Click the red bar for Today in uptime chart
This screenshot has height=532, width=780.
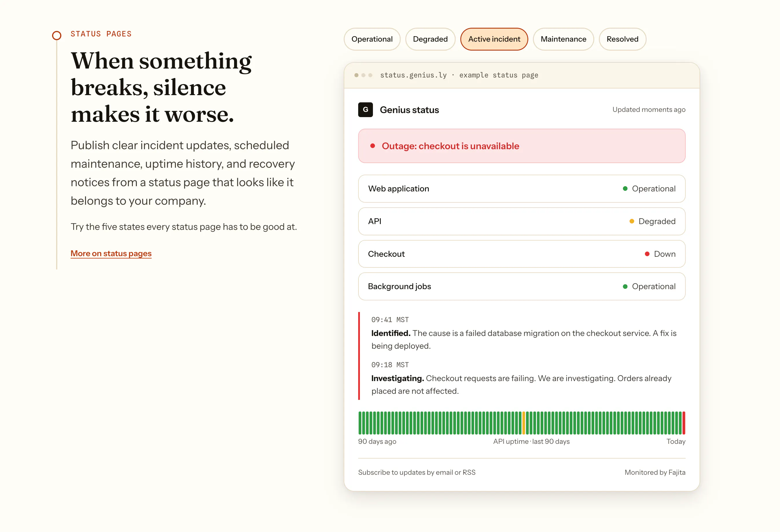click(x=684, y=423)
